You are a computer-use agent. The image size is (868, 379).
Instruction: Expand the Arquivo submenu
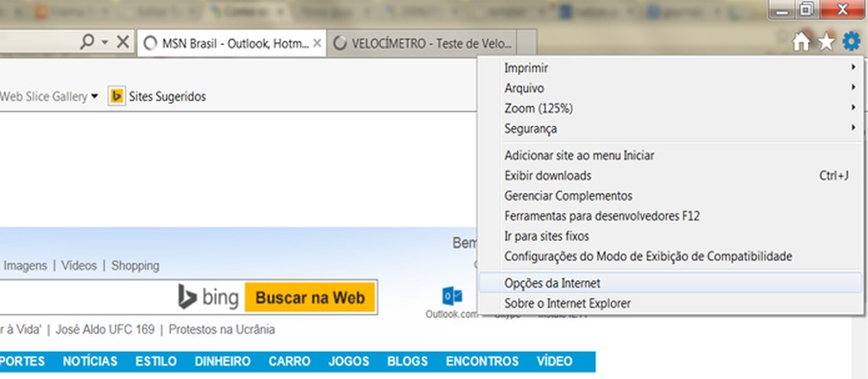pos(671,88)
